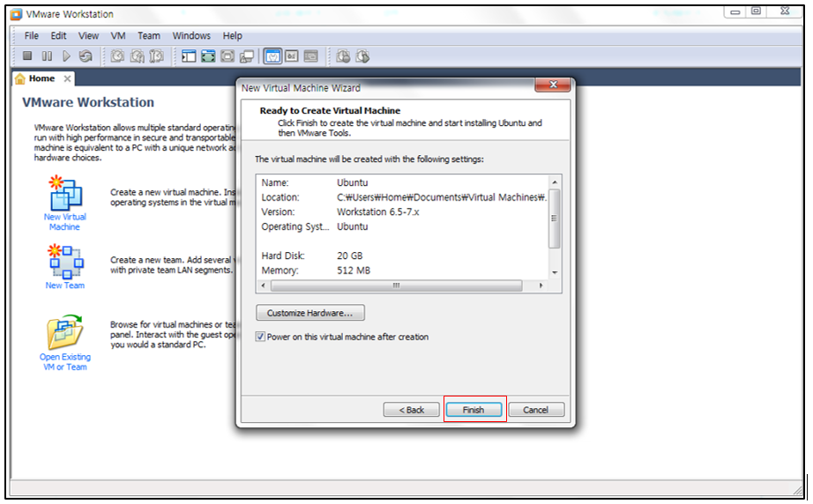Image resolution: width=813 pixels, height=504 pixels.
Task: Select the Home tab
Action: pos(43,78)
